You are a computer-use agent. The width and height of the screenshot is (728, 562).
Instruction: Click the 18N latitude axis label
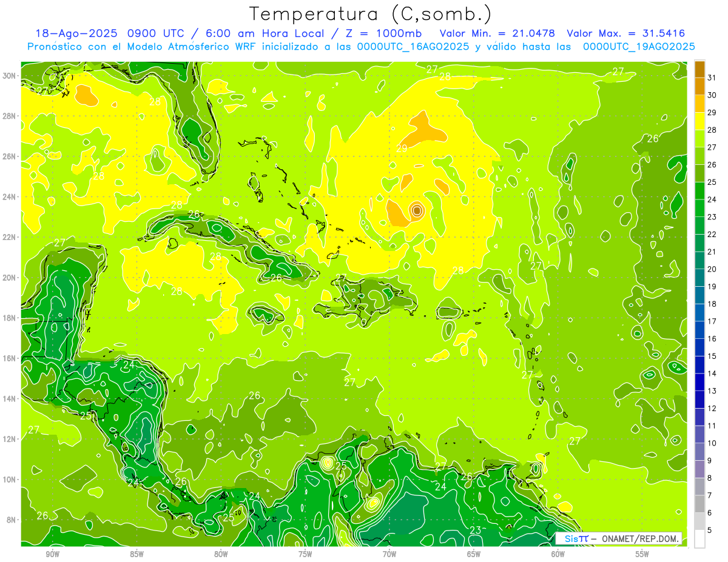click(10, 318)
